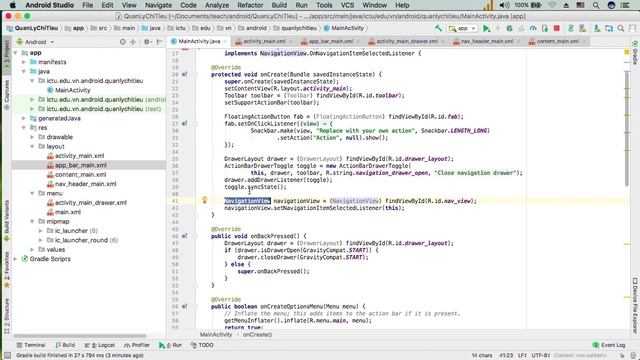Viewport: 640px width, 360px height.
Task: Select activity_main.xml in layout folder
Action: (79, 156)
